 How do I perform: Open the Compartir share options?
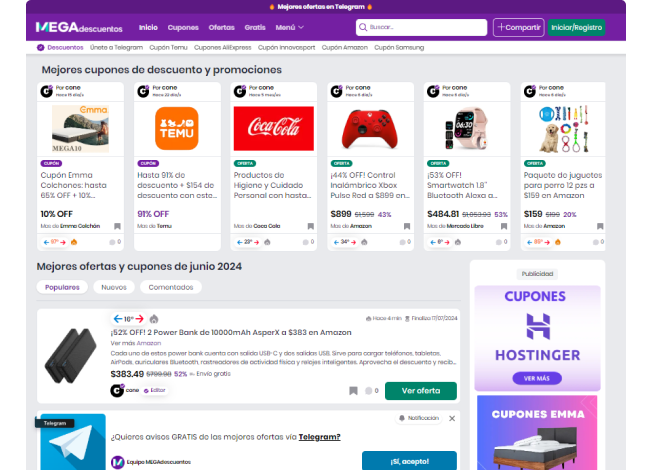[518, 28]
